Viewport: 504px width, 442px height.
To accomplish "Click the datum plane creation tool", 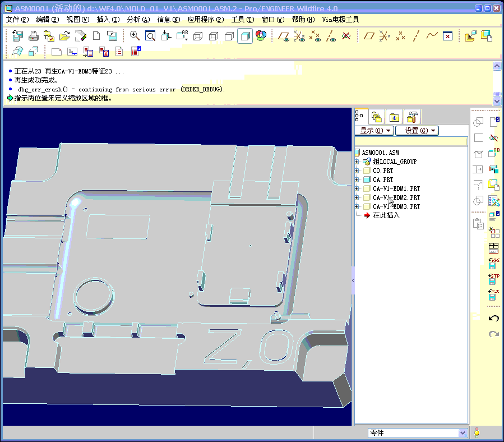I will coord(369,36).
